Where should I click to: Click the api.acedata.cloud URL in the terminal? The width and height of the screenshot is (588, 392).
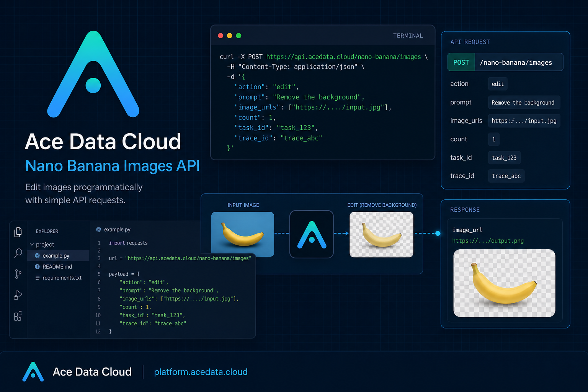point(343,57)
